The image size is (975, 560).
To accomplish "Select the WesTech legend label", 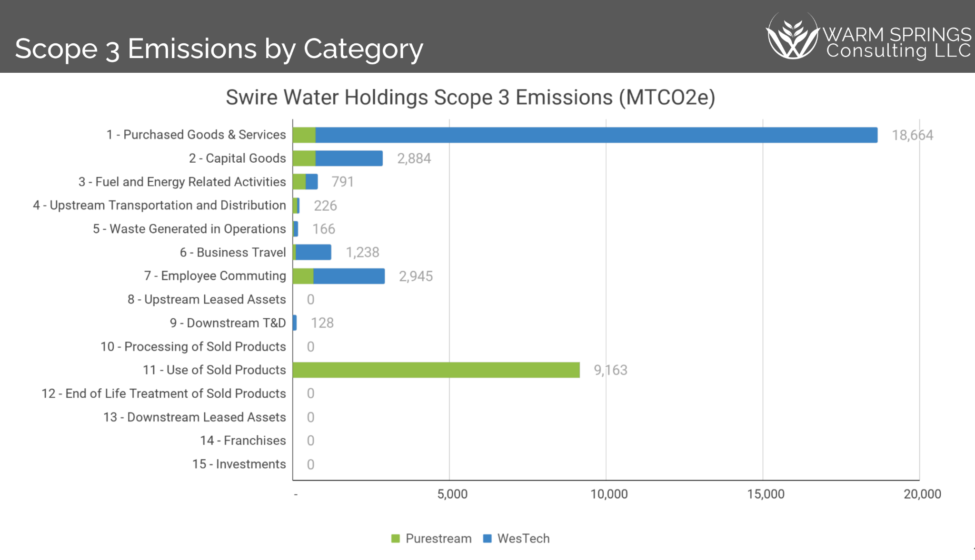I will click(523, 539).
